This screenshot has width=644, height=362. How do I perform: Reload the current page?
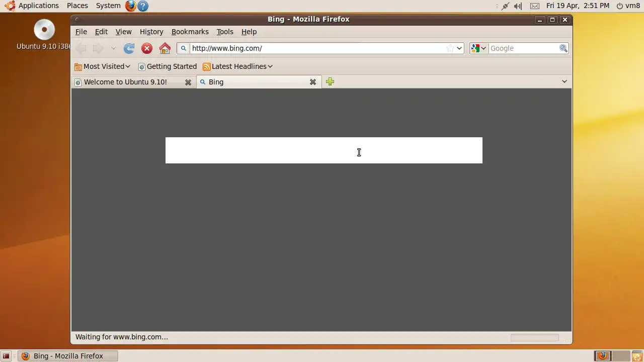click(x=129, y=48)
